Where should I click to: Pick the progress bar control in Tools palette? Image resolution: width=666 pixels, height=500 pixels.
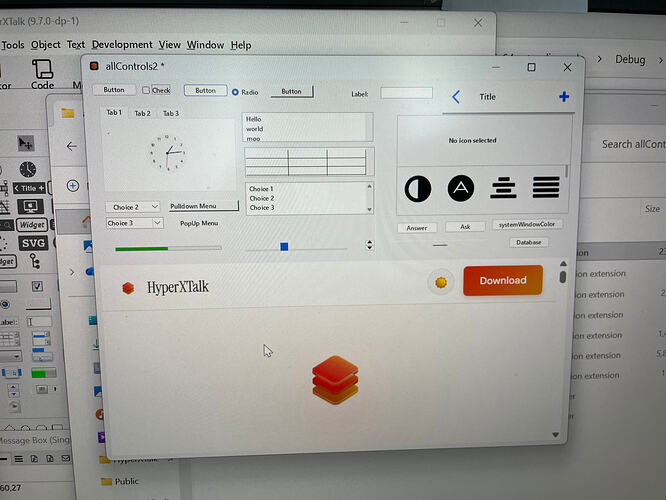click(x=43, y=373)
